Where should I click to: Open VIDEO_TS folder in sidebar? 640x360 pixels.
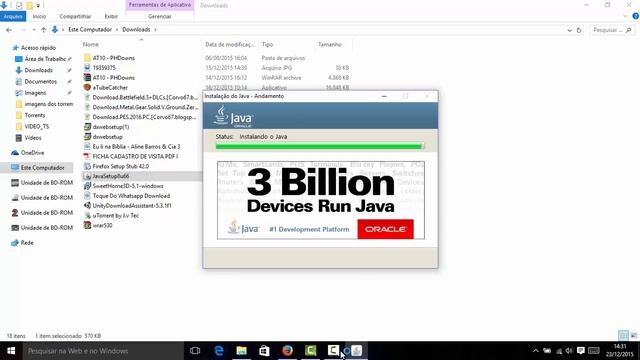pos(36,127)
